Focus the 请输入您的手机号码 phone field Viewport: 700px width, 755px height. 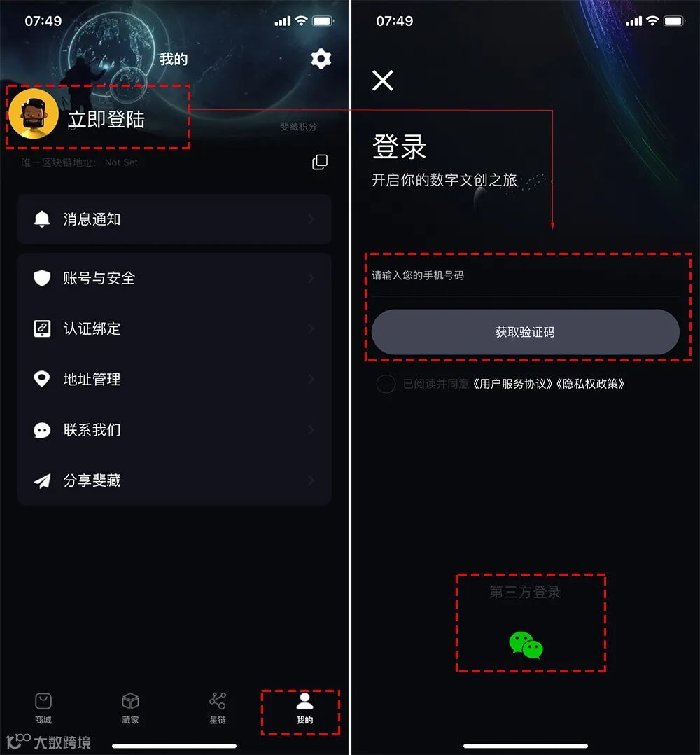(x=526, y=276)
